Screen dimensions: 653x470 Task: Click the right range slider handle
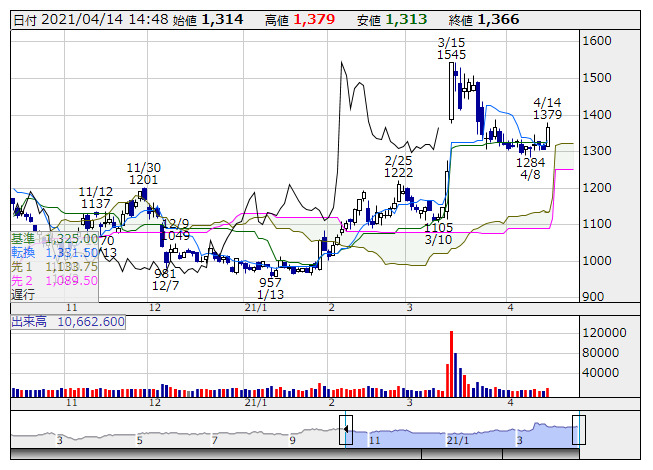579,430
